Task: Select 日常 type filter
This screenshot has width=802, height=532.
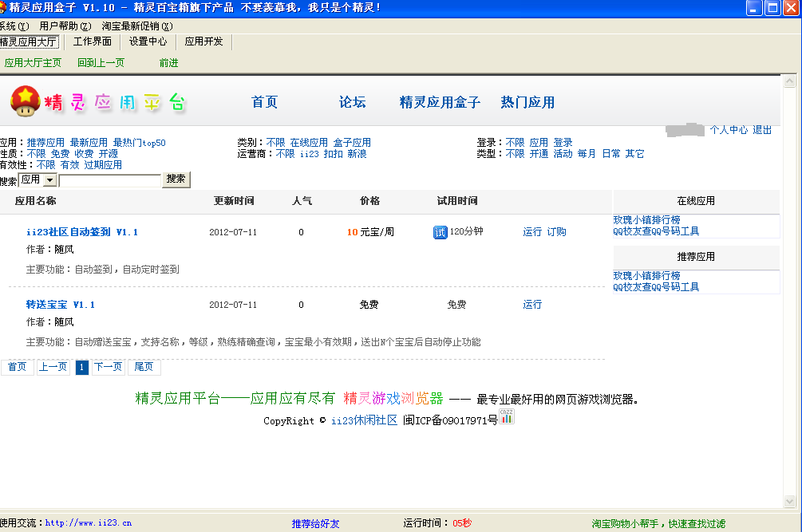Action: point(610,154)
